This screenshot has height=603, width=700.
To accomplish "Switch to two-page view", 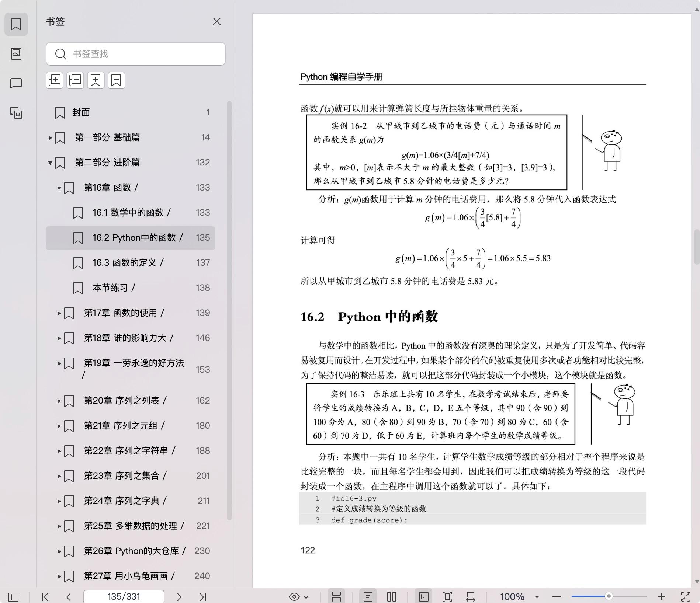I will (x=392, y=597).
